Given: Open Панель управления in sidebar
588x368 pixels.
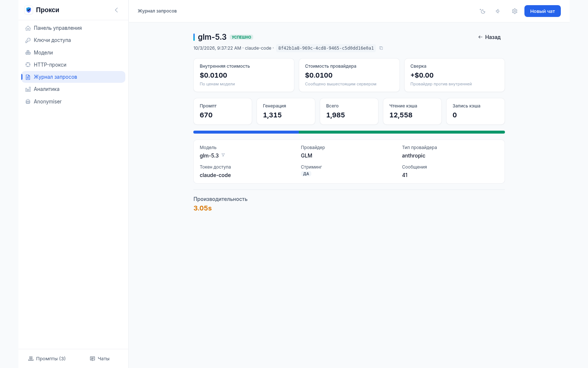Looking at the screenshot, I should [73, 28].
